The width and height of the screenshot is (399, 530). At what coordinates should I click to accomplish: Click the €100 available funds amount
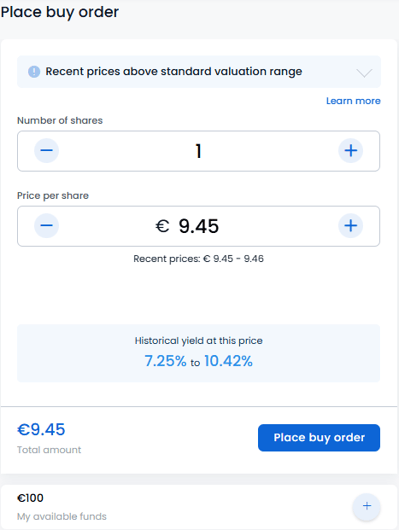pos(30,498)
